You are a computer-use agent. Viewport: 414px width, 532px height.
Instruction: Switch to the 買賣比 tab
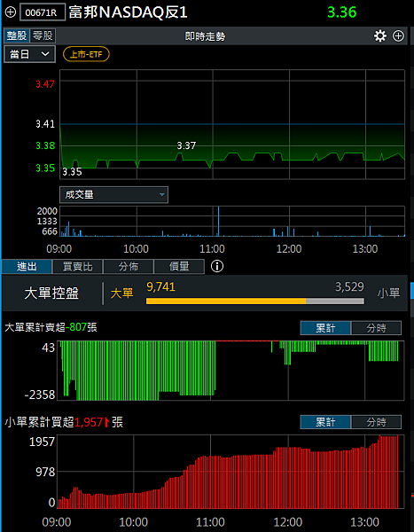[78, 267]
